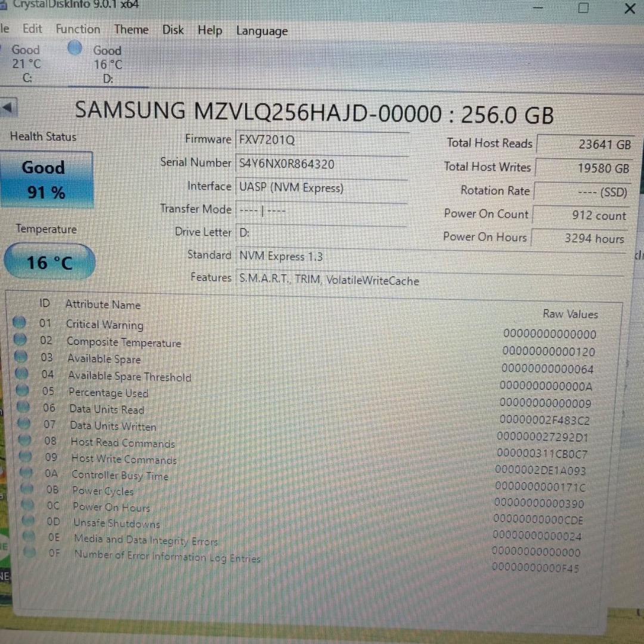This screenshot has height=644, width=644.
Task: Click the Features field with S.M.A.R.T., TRIM
Action: click(429, 280)
